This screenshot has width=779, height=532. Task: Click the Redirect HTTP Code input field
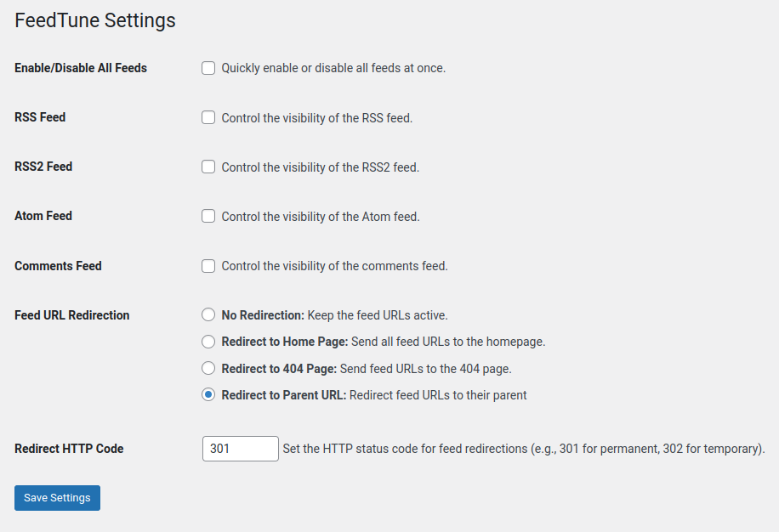[x=241, y=449]
